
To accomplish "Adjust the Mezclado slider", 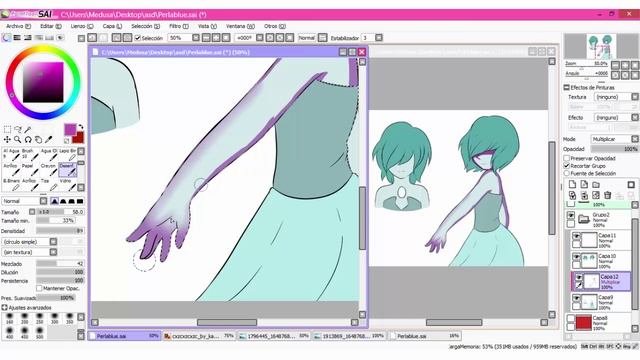I will tap(60, 264).
